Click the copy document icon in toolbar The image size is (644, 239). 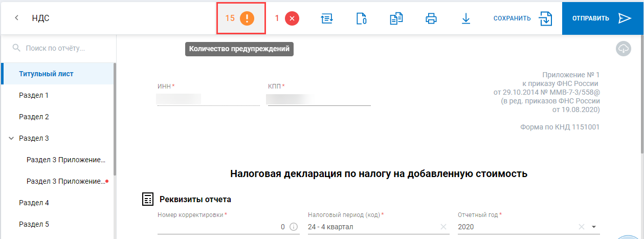[396, 18]
